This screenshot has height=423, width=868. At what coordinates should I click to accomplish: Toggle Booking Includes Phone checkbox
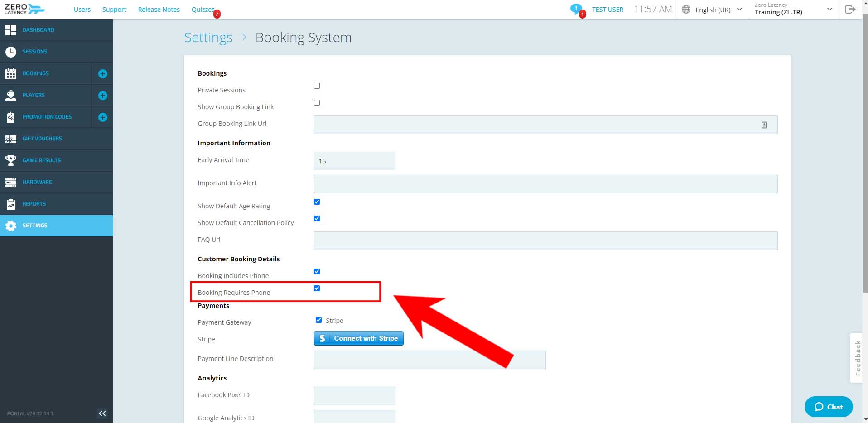[317, 272]
